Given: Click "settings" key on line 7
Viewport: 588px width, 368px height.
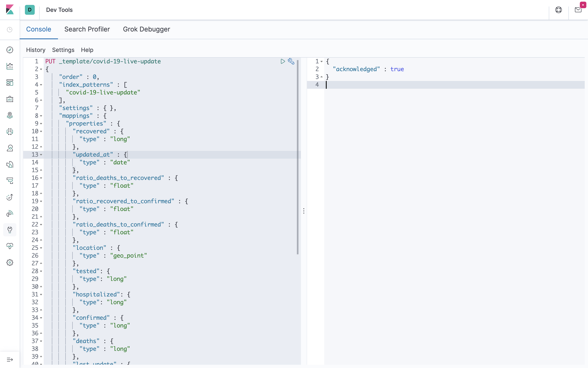Looking at the screenshot, I should 76,108.
